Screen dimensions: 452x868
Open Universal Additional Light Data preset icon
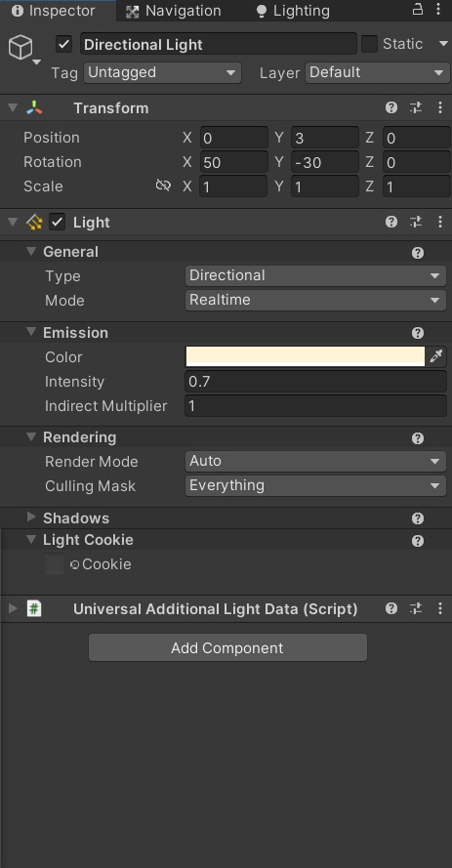(x=416, y=608)
